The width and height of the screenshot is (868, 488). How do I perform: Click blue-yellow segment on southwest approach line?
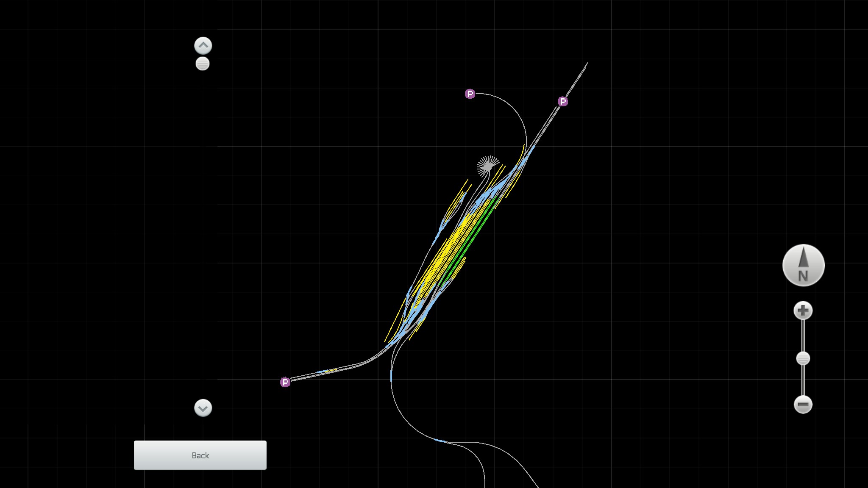click(326, 371)
